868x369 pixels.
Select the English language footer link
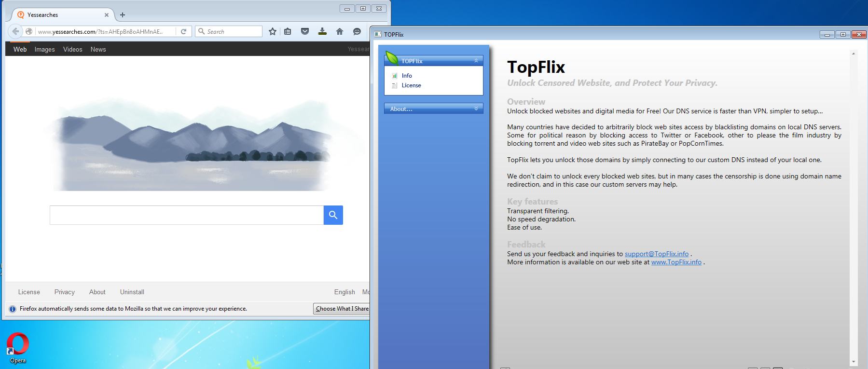[344, 292]
